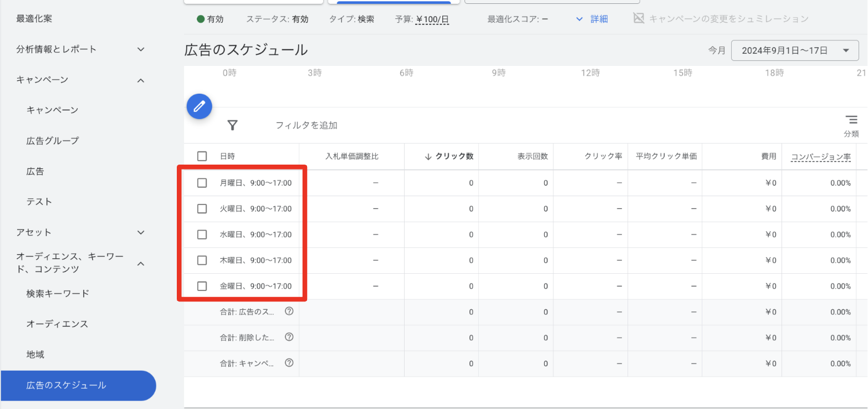Expand the アセット section chevron

point(141,232)
